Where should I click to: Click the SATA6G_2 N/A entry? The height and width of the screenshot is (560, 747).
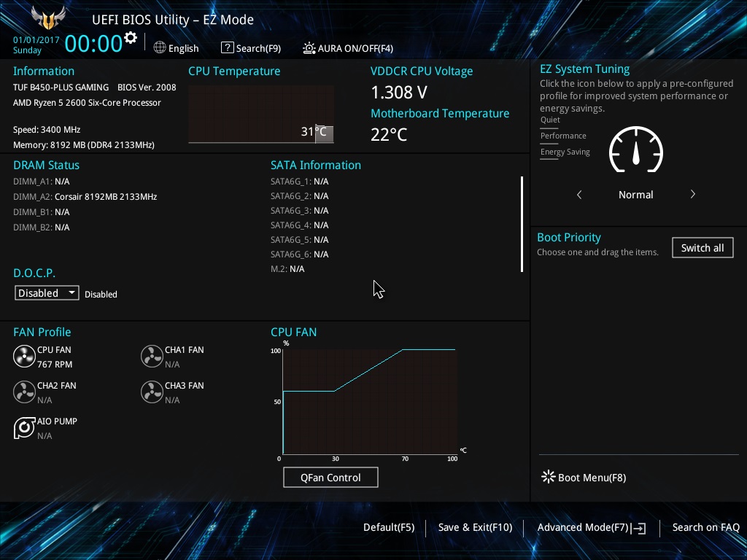coord(300,195)
